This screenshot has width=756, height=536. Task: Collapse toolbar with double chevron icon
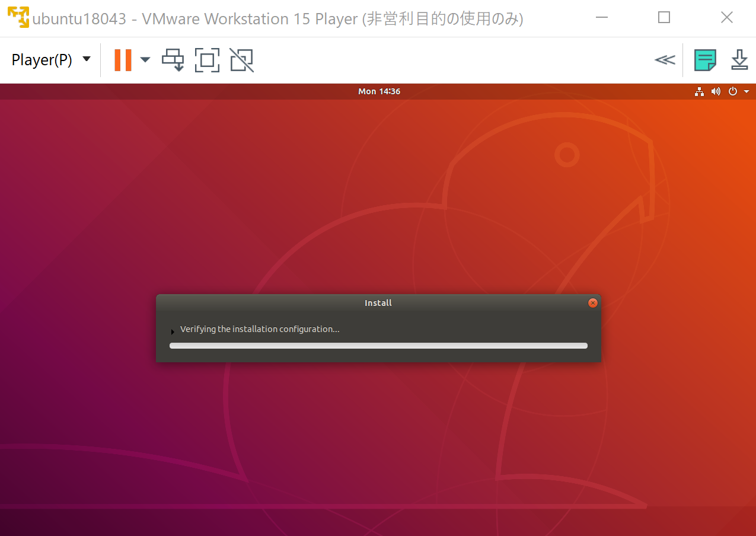[x=665, y=60]
